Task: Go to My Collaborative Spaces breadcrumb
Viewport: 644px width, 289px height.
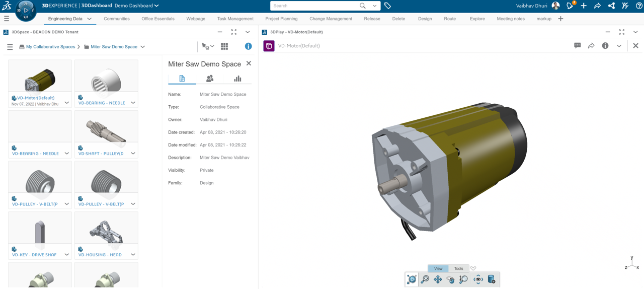Action: pos(50,47)
